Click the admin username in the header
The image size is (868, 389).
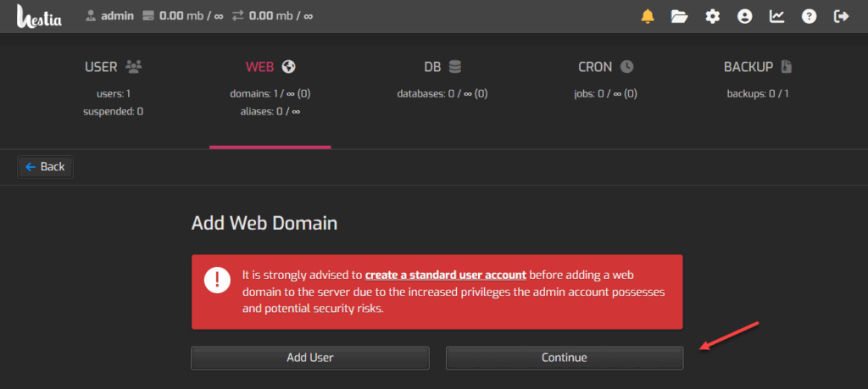point(117,16)
